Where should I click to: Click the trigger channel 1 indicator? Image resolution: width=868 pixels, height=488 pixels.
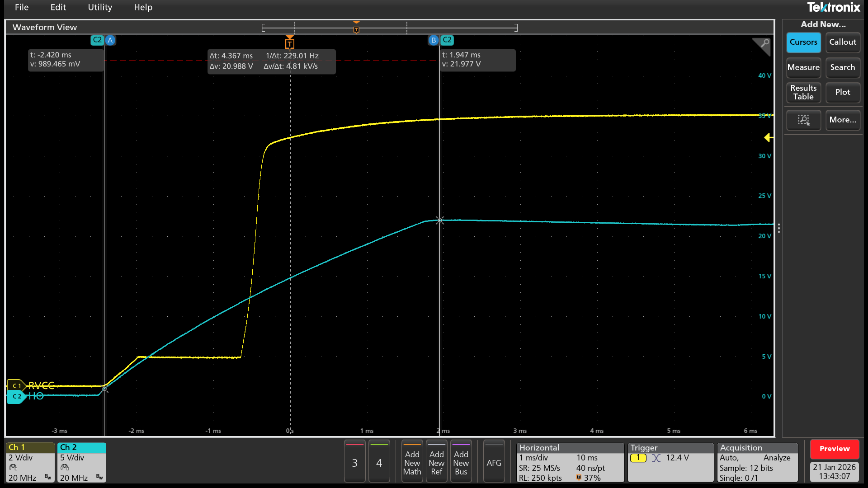pos(638,458)
